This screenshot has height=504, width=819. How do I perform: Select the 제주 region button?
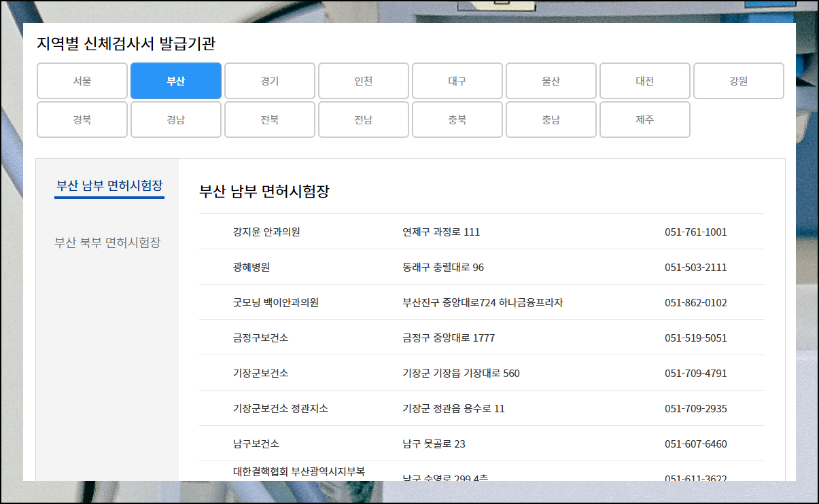(x=645, y=120)
